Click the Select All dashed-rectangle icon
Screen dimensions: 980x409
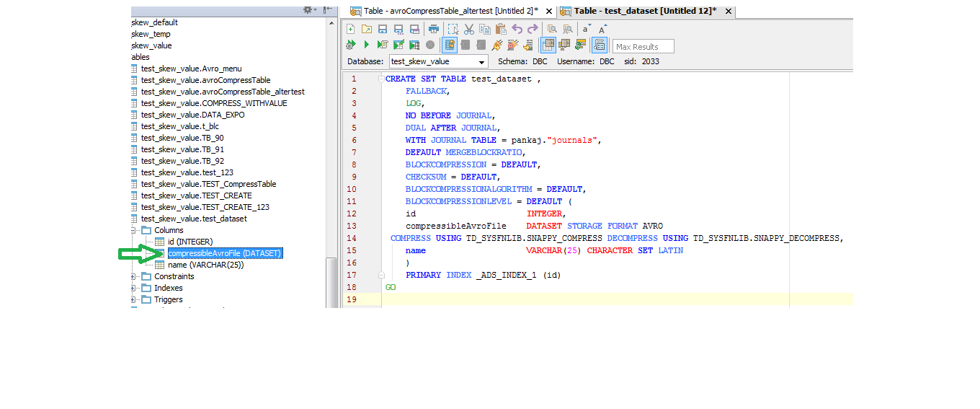[453, 29]
